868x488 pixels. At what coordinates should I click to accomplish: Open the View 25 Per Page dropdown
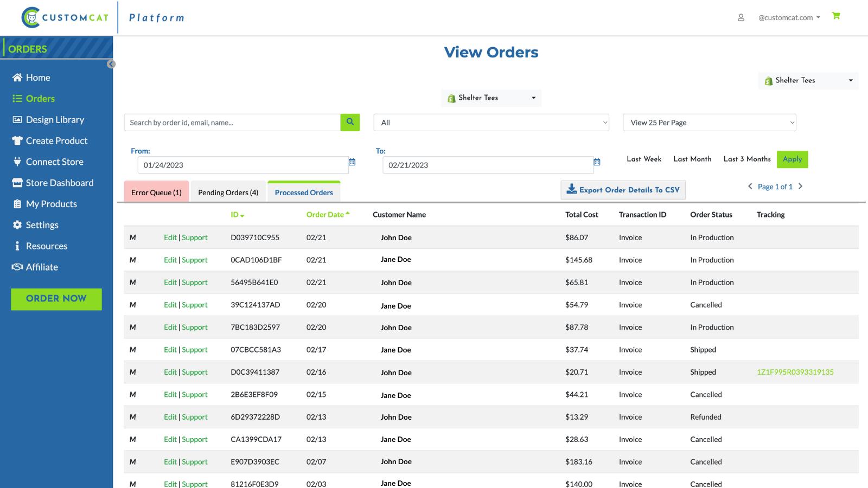point(709,122)
